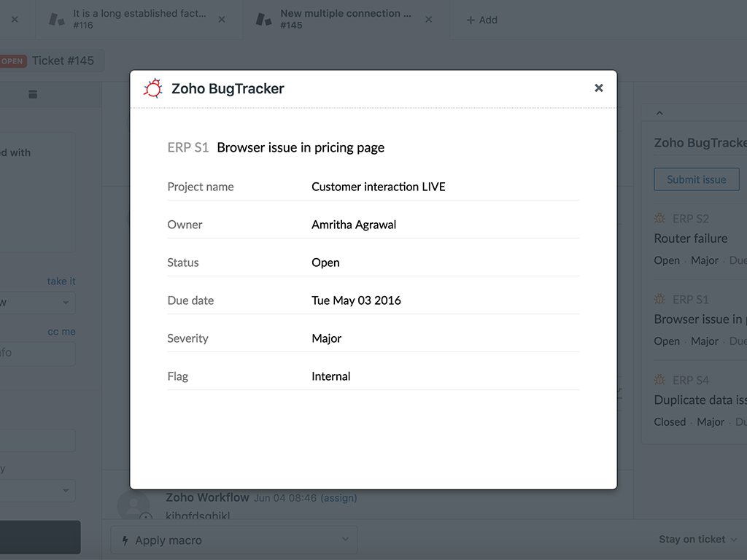Open the Stay on ticket dropdown
The width and height of the screenshot is (747, 560).
tap(698, 540)
